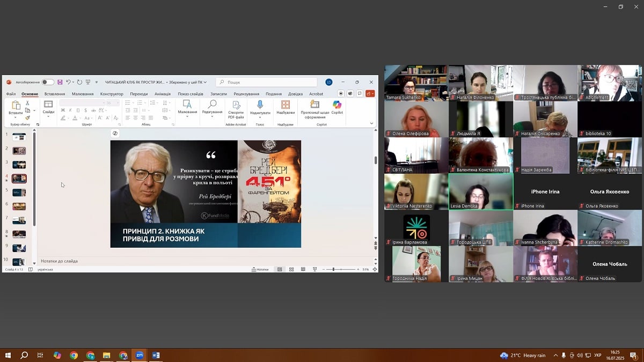Open the Слайди dropdown button

tap(48, 108)
